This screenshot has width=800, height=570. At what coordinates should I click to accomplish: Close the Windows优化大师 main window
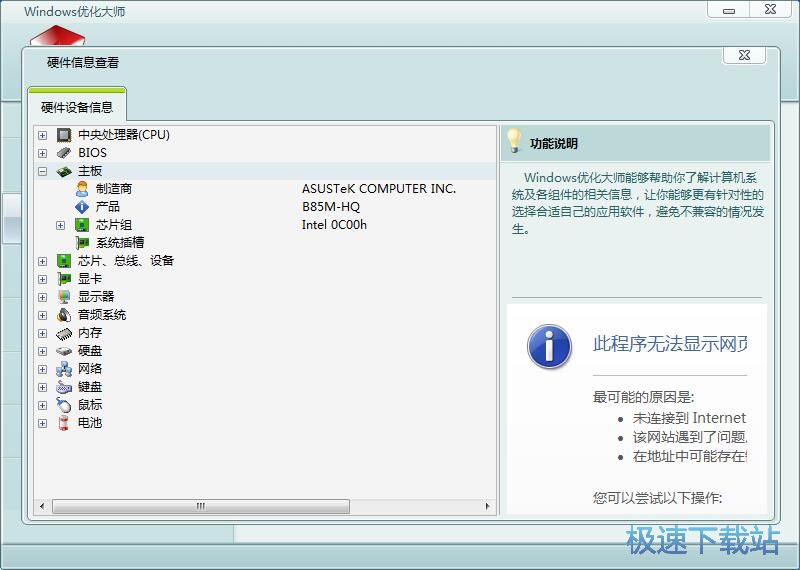pyautogui.click(x=771, y=10)
